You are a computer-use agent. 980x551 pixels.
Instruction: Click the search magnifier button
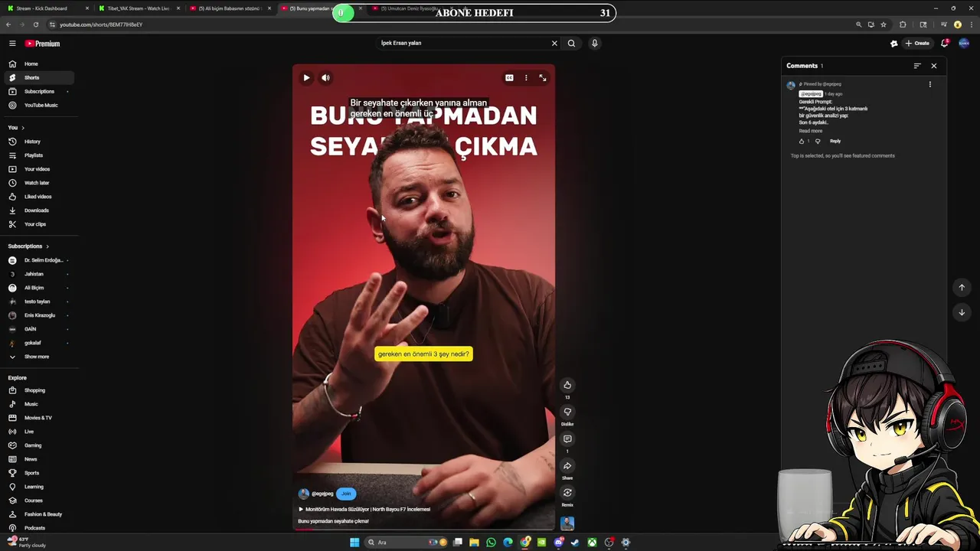pyautogui.click(x=571, y=43)
